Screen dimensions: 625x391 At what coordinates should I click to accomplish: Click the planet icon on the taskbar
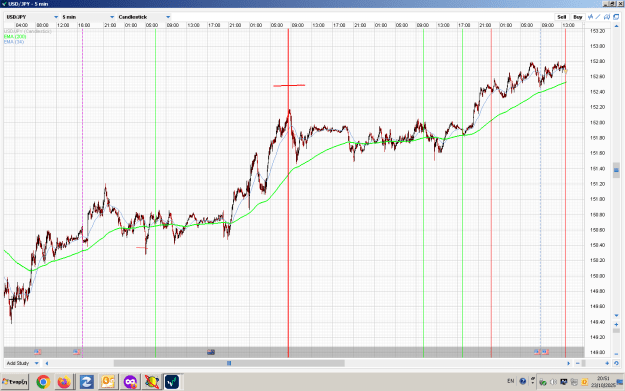(x=151, y=382)
